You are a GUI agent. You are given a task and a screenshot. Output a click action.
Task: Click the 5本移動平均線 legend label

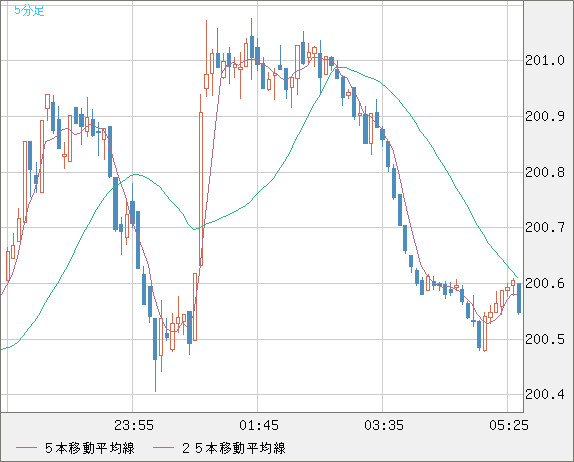90,448
